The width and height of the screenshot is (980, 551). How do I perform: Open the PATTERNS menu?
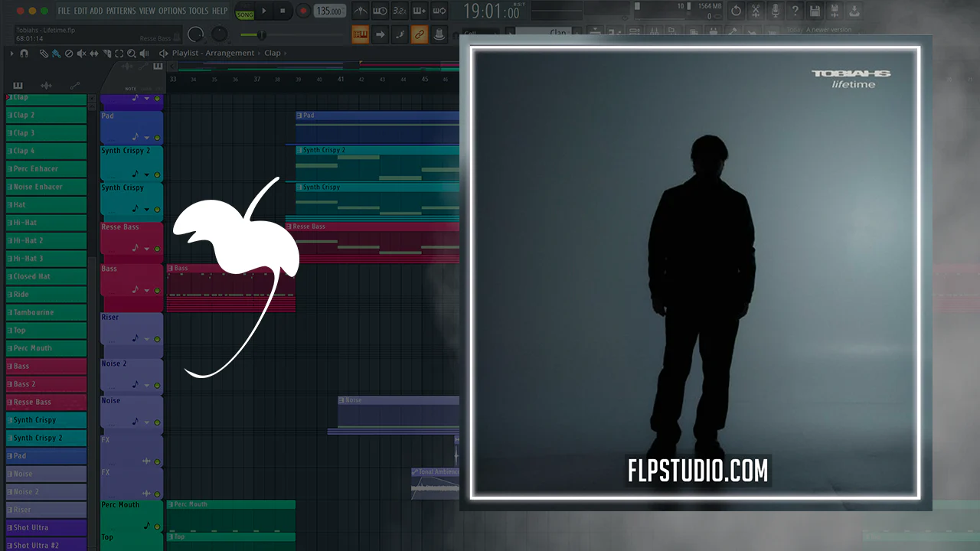(x=121, y=11)
